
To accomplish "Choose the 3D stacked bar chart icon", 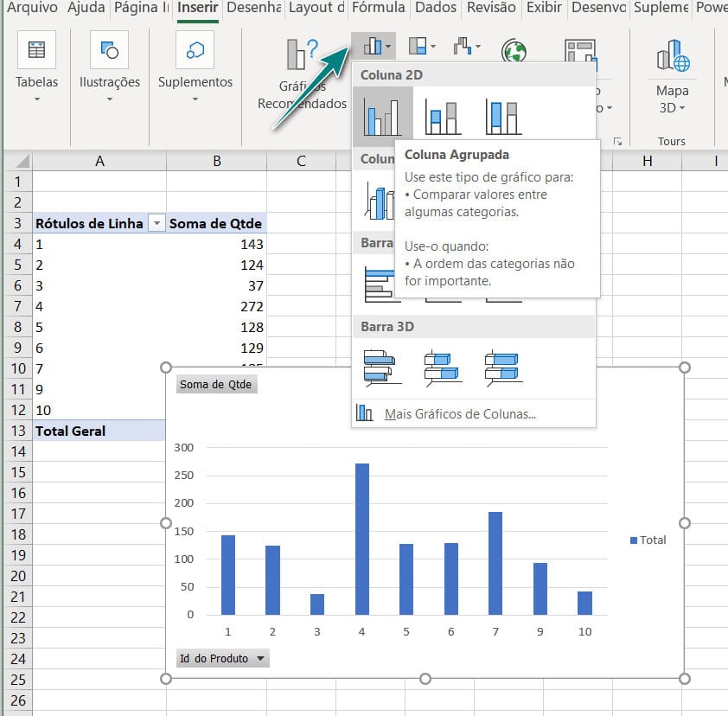I will [443, 368].
